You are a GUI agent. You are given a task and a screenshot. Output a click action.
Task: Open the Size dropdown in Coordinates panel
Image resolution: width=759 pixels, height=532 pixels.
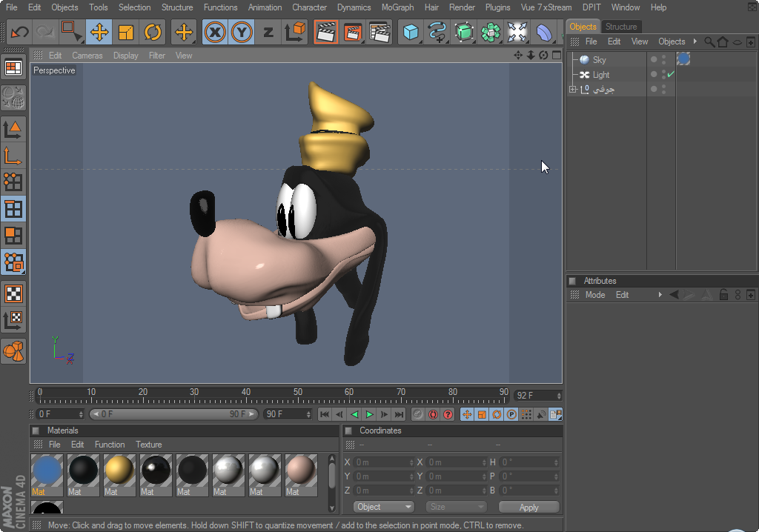456,507
